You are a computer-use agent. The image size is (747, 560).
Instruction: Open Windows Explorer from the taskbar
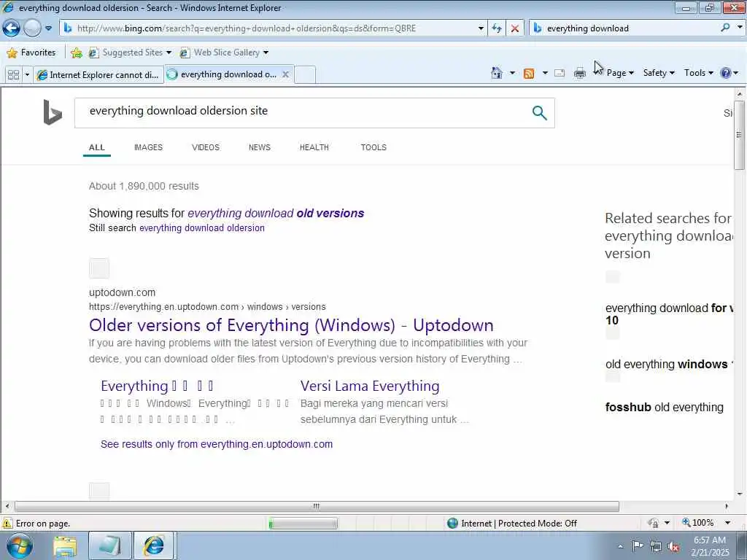click(x=65, y=546)
